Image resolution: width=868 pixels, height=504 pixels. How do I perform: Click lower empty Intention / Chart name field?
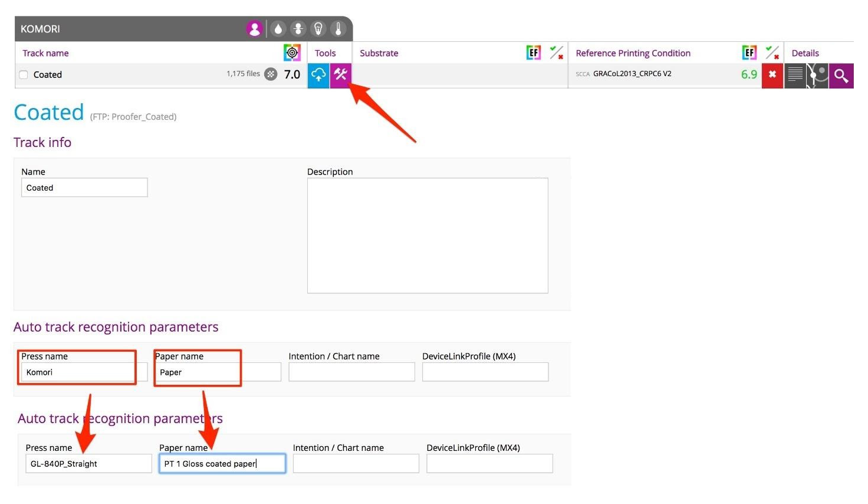coord(356,464)
